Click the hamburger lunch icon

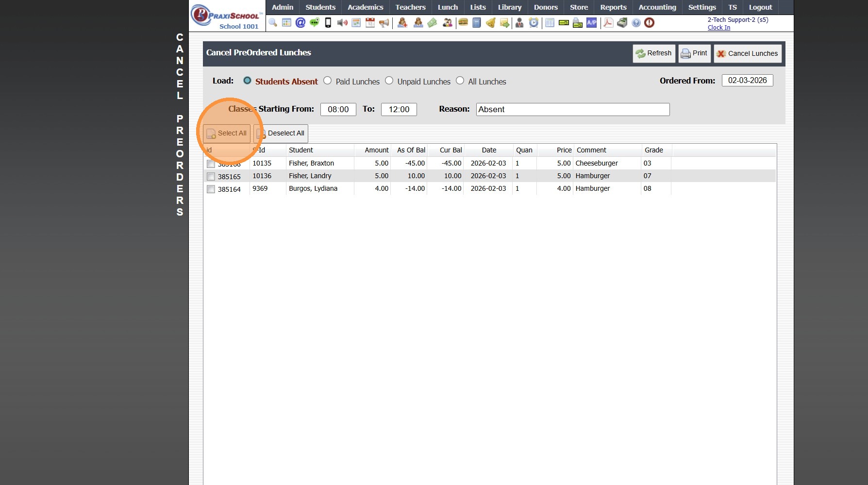463,23
